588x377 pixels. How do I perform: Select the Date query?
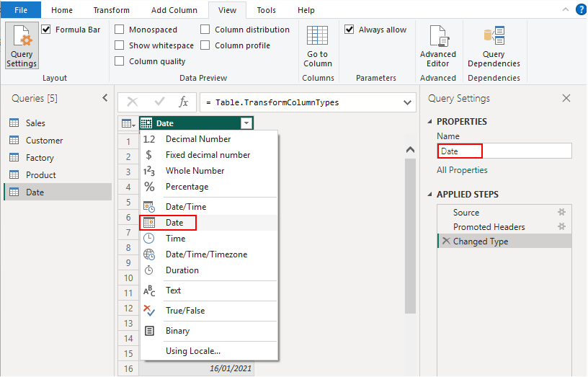(58, 192)
